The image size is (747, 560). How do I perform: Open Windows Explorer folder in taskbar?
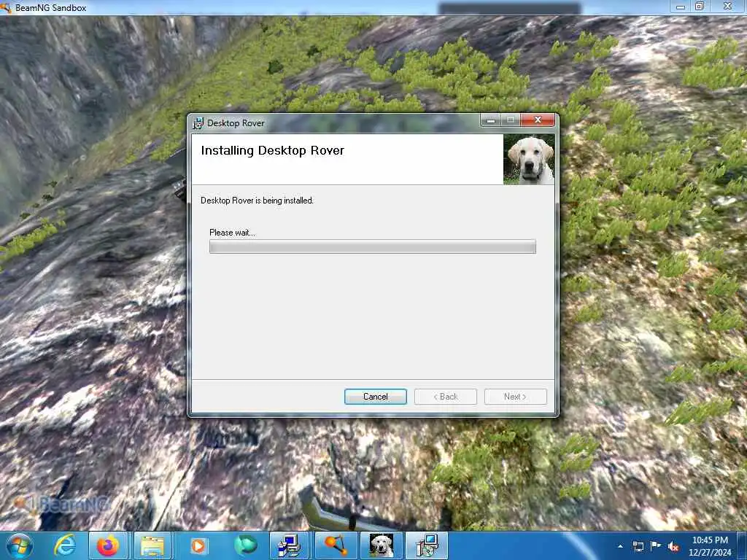[152, 545]
